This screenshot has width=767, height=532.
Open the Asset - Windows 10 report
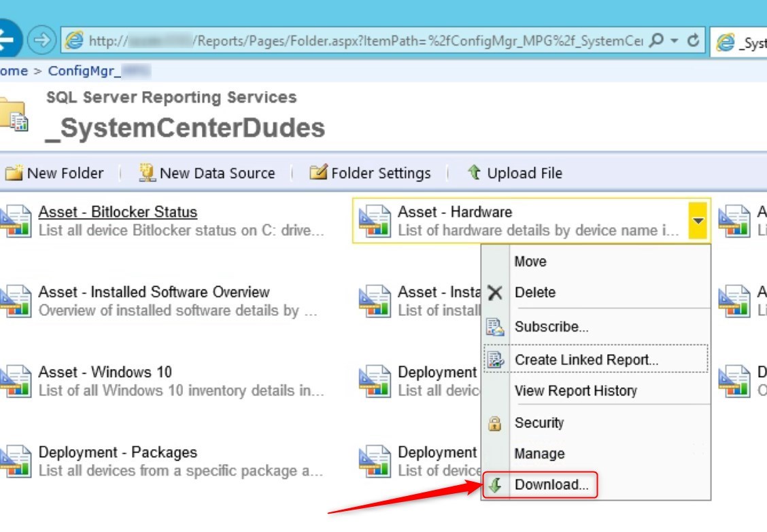tap(105, 372)
